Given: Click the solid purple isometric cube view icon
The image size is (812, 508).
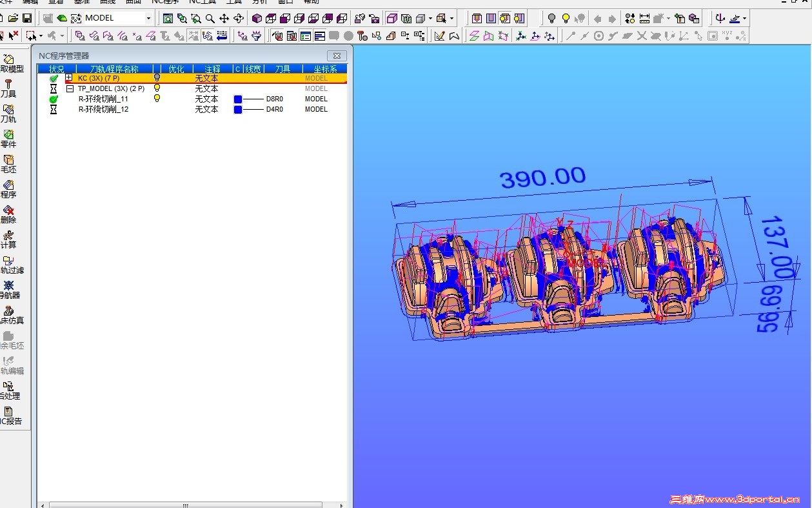Looking at the screenshot, I should [257, 19].
